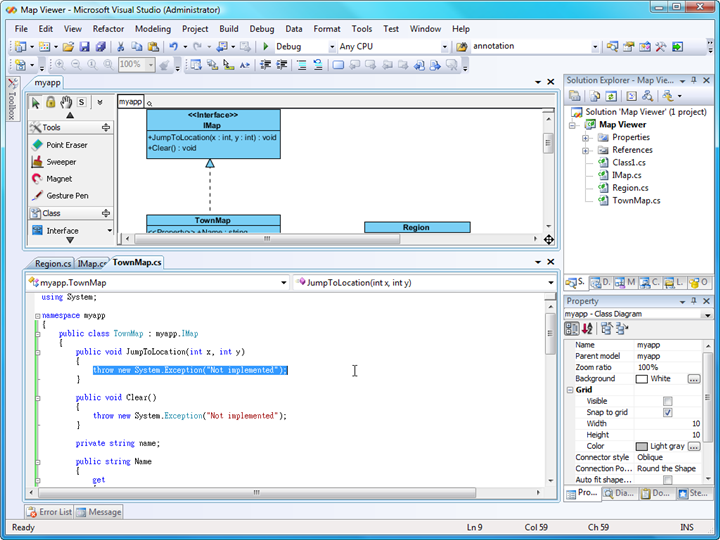720x540 pixels.
Task: Click the Alphabetical sort icon in Property panel
Action: [587, 328]
